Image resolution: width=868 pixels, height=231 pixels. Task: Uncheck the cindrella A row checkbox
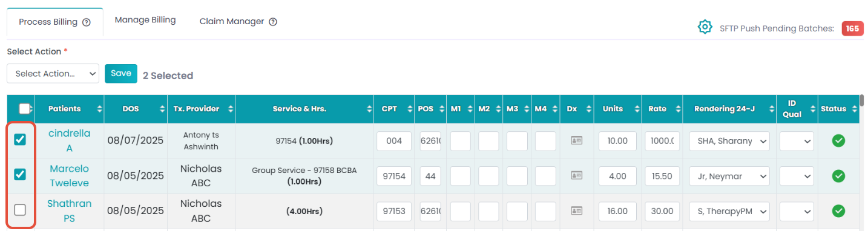click(20, 140)
